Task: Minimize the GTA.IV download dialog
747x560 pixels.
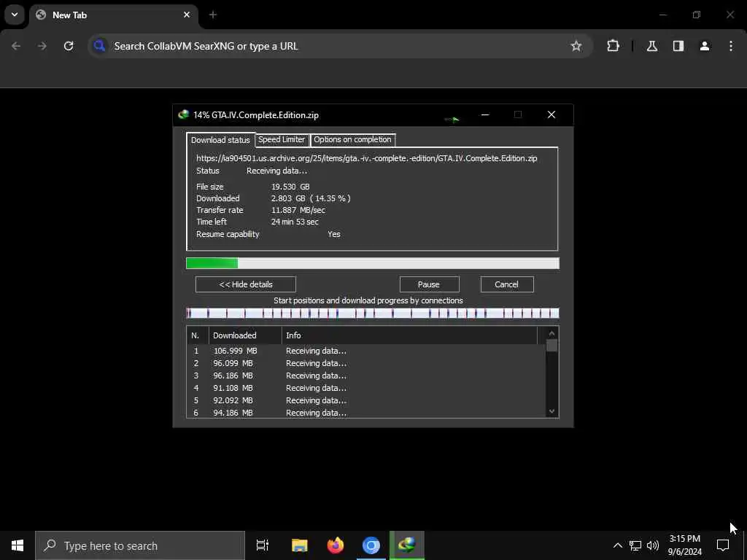Action: click(x=485, y=114)
